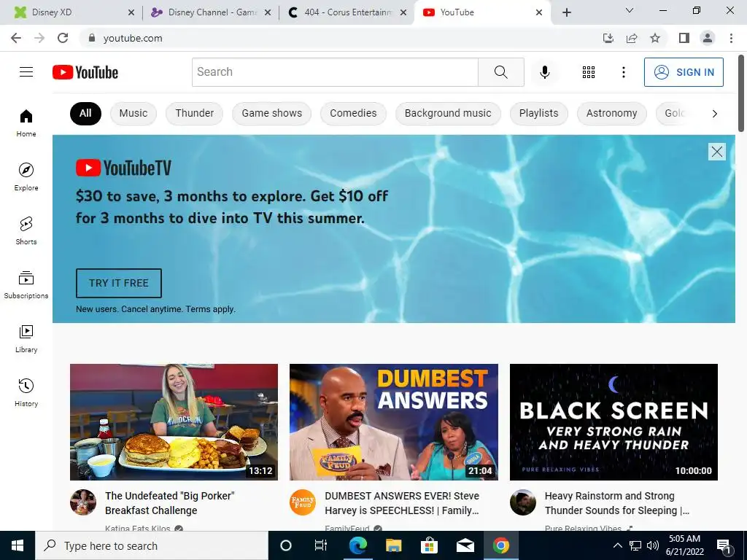The image size is (747, 560).
Task: Start voice search with the microphone
Action: point(544,72)
